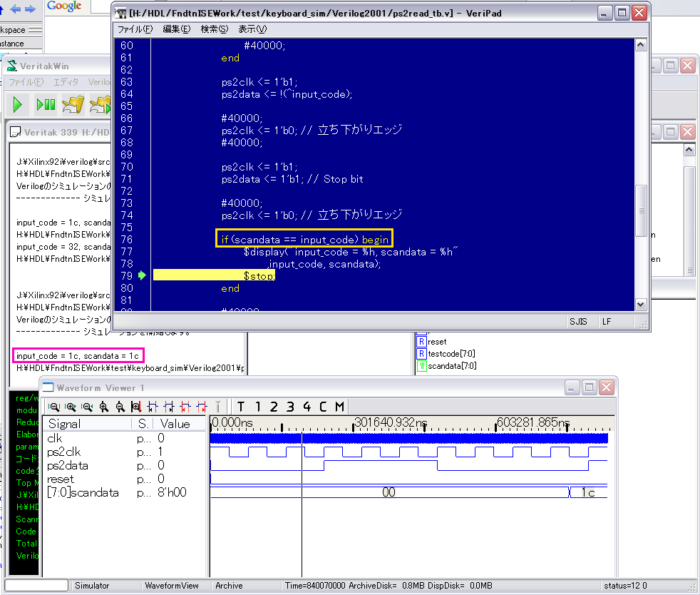The image size is (700, 595).
Task: Click VeriPad scrollbar down arrow
Action: (641, 305)
